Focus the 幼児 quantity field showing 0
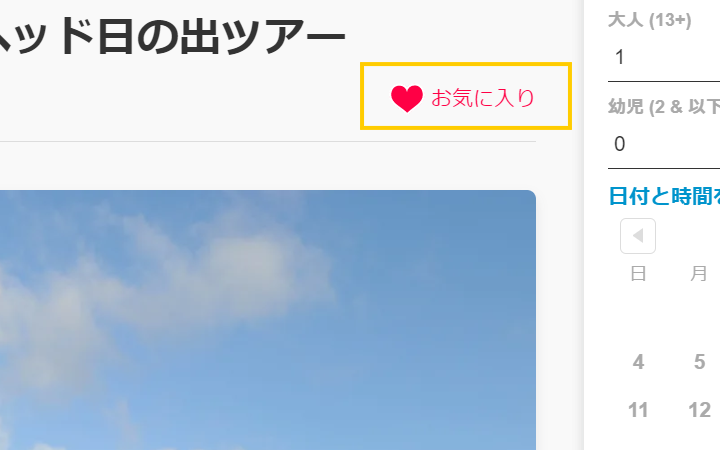Screen dimensions: 720x450 (664, 144)
